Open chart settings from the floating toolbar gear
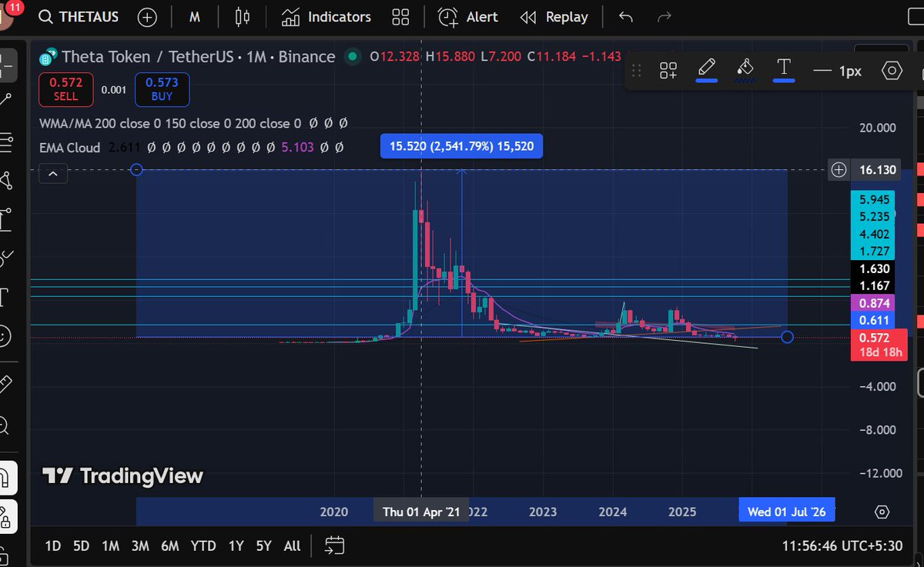 [892, 70]
